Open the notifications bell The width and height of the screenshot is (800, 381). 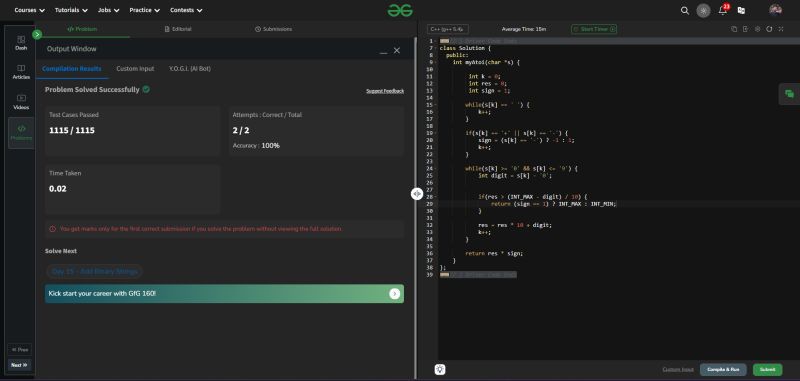tap(722, 10)
